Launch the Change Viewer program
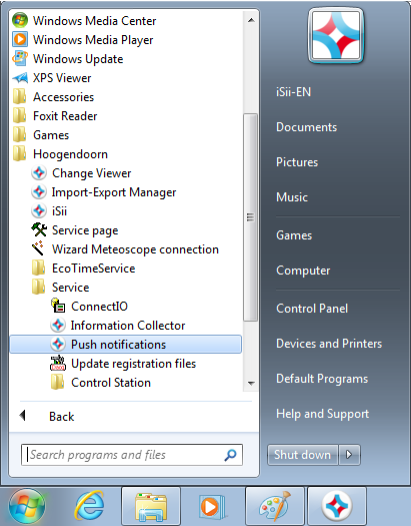 coord(91,173)
